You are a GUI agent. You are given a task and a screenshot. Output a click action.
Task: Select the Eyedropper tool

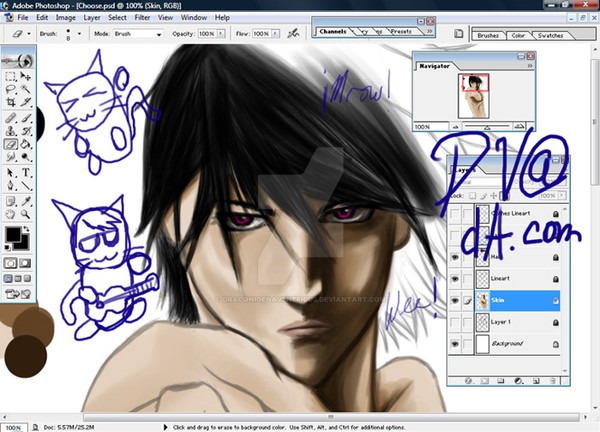[26, 201]
